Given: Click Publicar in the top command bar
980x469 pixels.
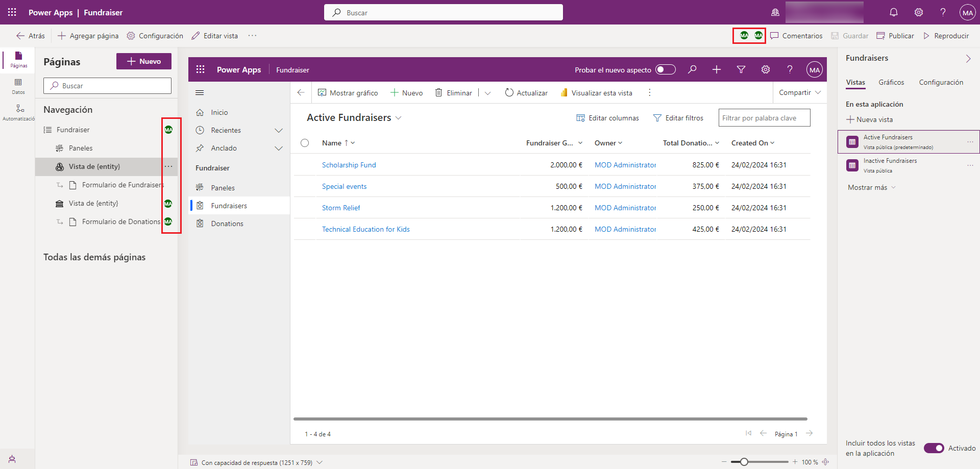Looking at the screenshot, I should [x=895, y=36].
